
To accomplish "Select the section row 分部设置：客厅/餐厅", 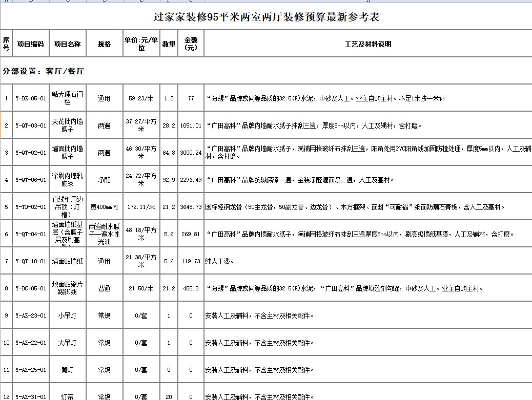I will (x=266, y=71).
